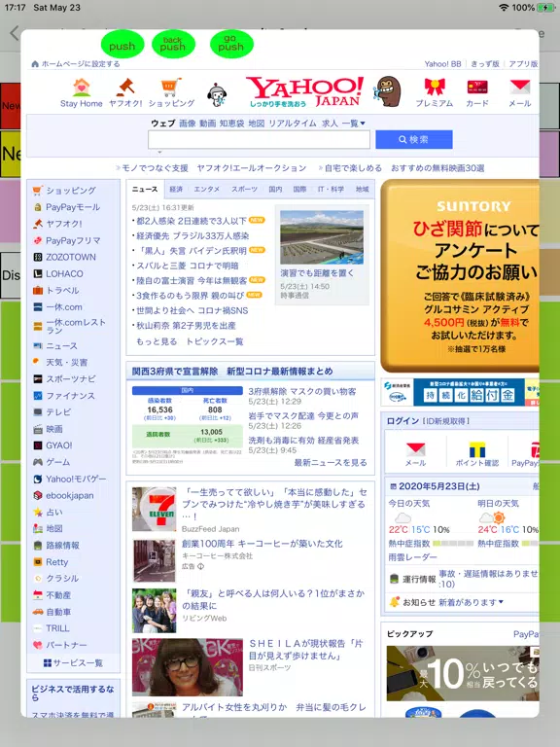
Task: Click the hand-washing robot mascot icon
Action: (x=217, y=94)
